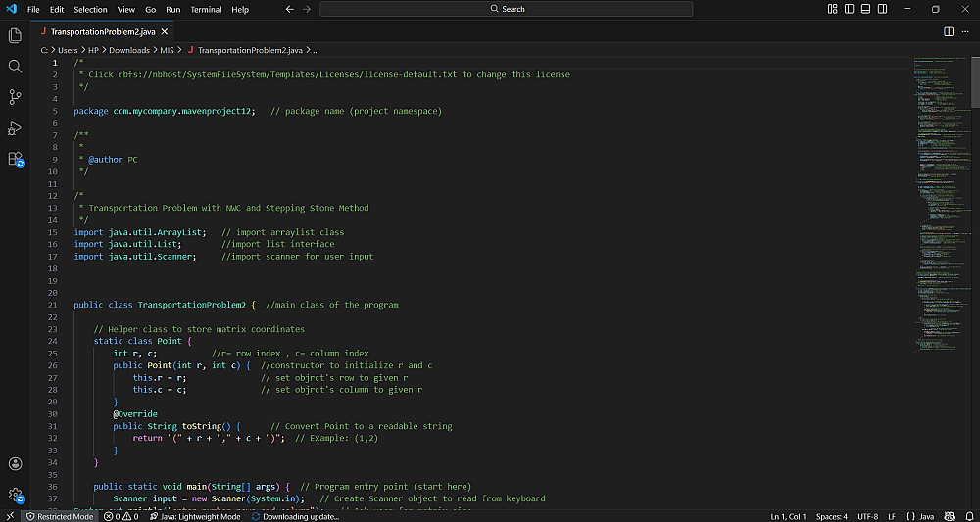Click the class name TransportationProblem2 on line 21
Image resolution: width=980 pixels, height=522 pixels.
click(192, 305)
